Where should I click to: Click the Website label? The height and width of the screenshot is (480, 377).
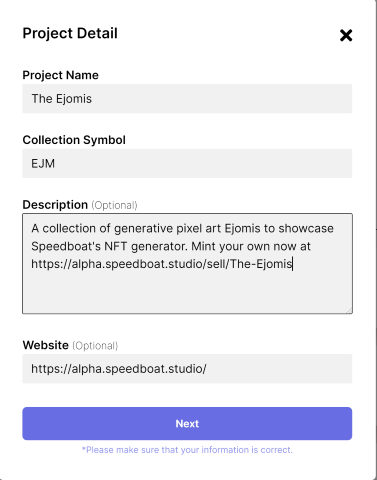[46, 345]
